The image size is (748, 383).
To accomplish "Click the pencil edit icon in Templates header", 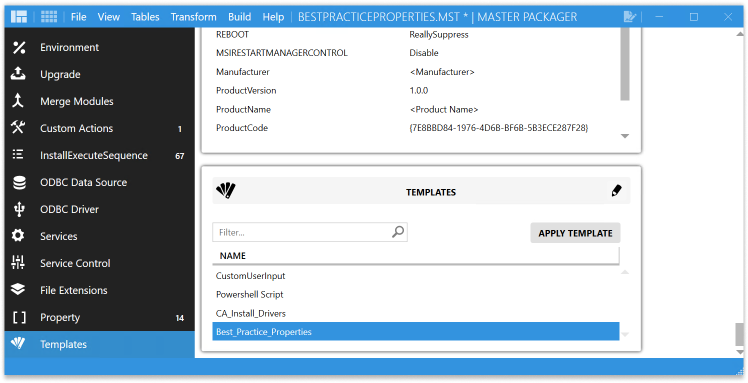I will click(x=616, y=191).
